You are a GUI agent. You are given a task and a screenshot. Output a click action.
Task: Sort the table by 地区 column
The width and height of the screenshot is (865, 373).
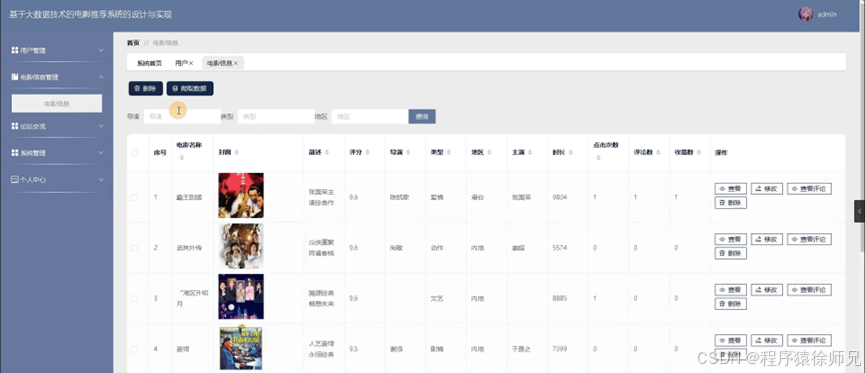point(489,152)
